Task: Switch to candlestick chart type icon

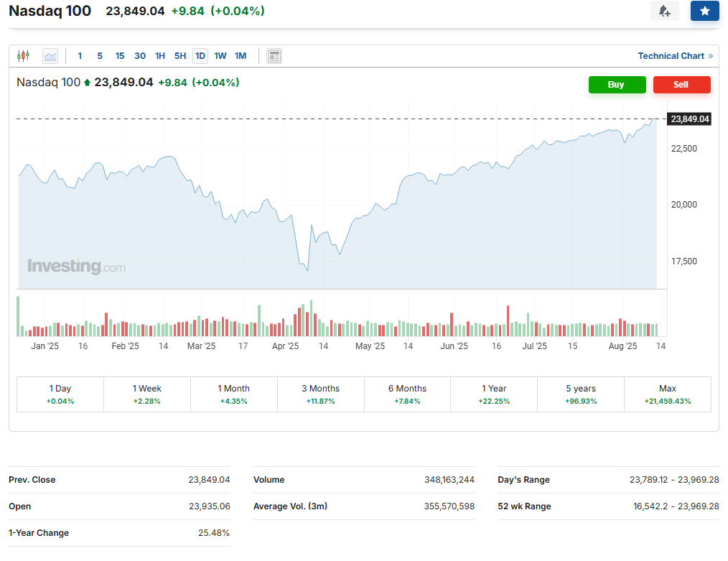Action: (23, 56)
